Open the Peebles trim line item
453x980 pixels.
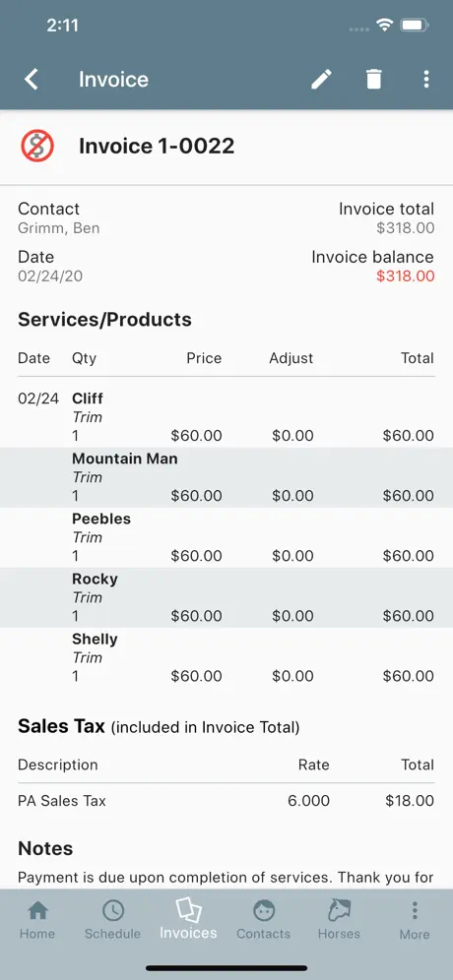226,537
